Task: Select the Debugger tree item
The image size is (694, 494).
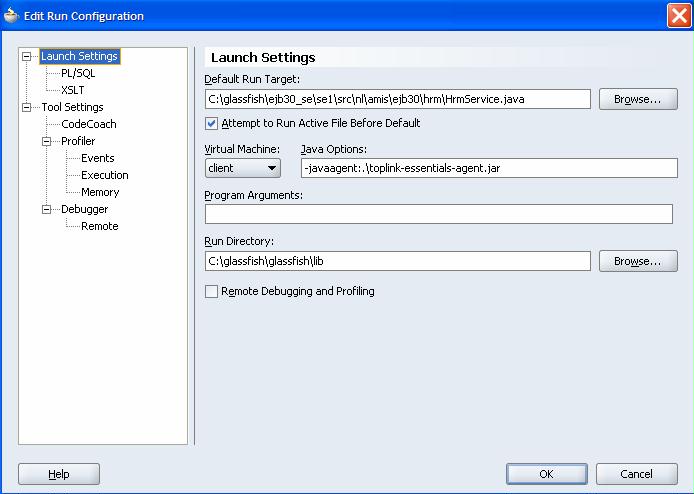Action: click(x=85, y=209)
